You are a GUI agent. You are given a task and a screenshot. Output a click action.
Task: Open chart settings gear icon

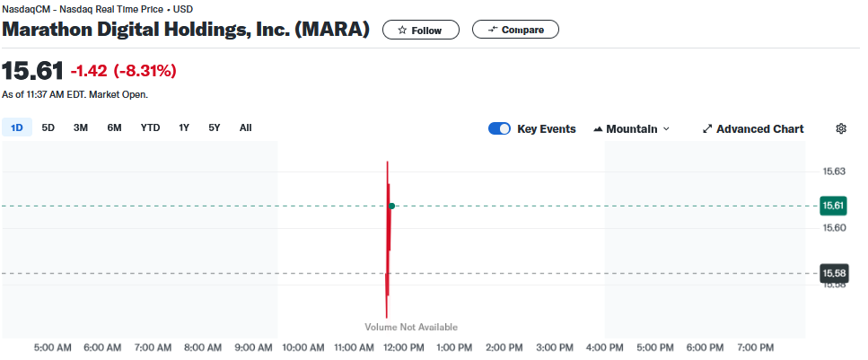pos(841,128)
